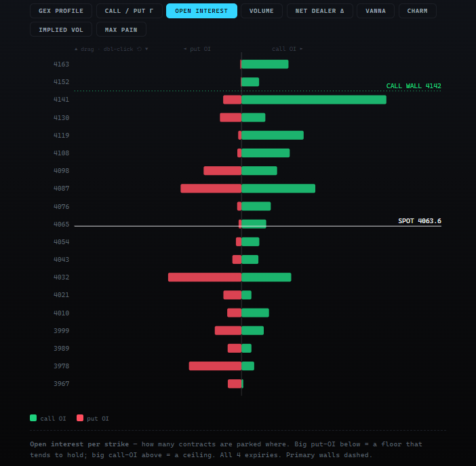Click the 4163 strike label
Image resolution: width=476 pixels, height=466 pixels.
(61, 64)
